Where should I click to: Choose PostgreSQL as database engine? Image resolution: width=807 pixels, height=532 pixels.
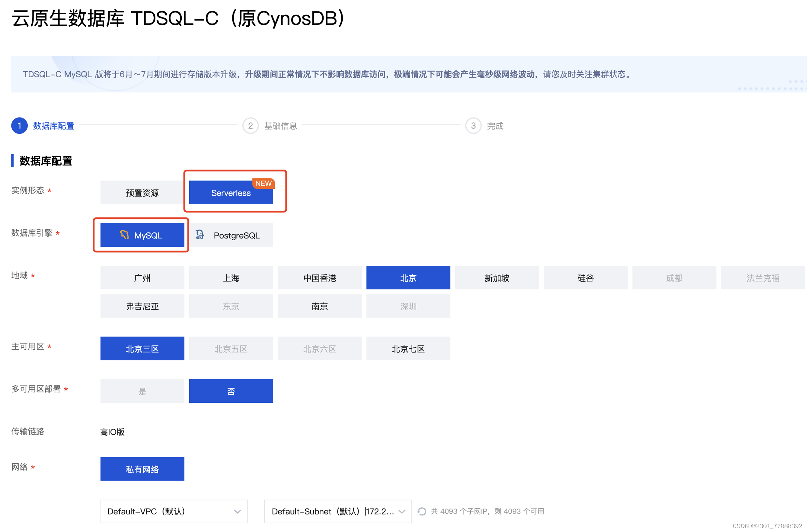pyautogui.click(x=231, y=235)
